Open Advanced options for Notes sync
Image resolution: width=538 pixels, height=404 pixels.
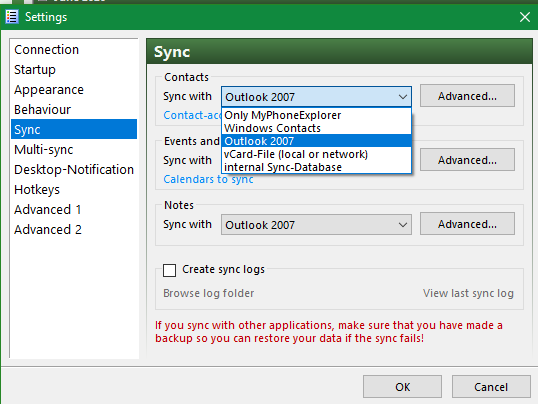click(x=467, y=224)
